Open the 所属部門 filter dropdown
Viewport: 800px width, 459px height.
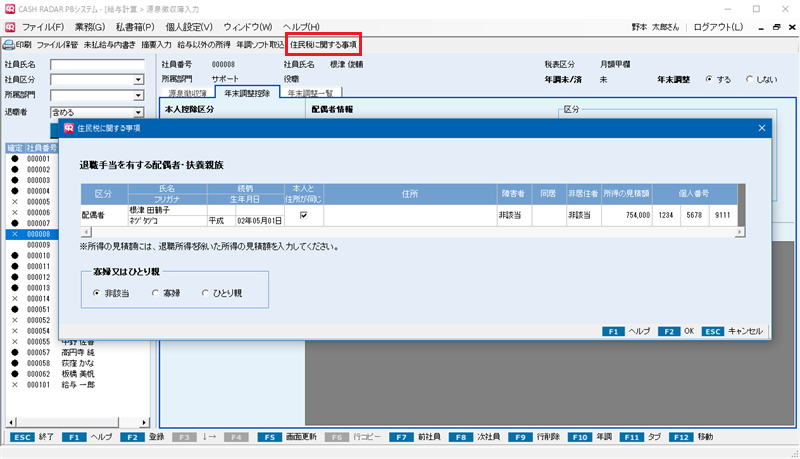[x=138, y=95]
